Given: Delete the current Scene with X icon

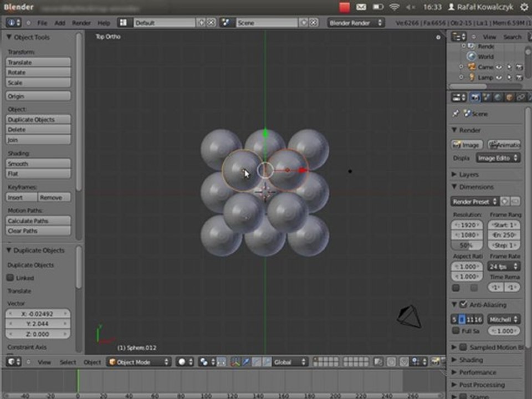Looking at the screenshot, I should click(x=314, y=23).
